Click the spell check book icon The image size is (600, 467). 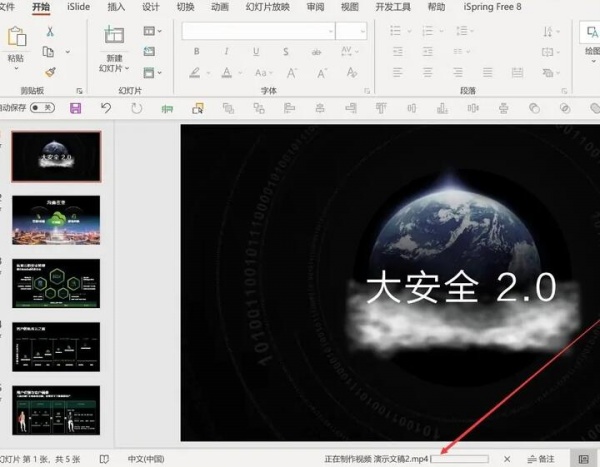pos(104,459)
